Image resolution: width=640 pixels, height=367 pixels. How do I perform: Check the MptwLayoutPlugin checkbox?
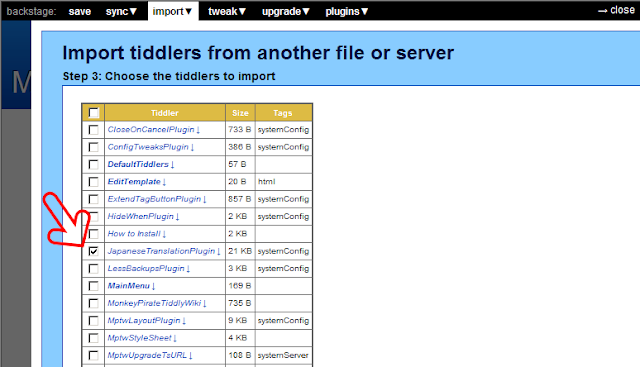93,320
